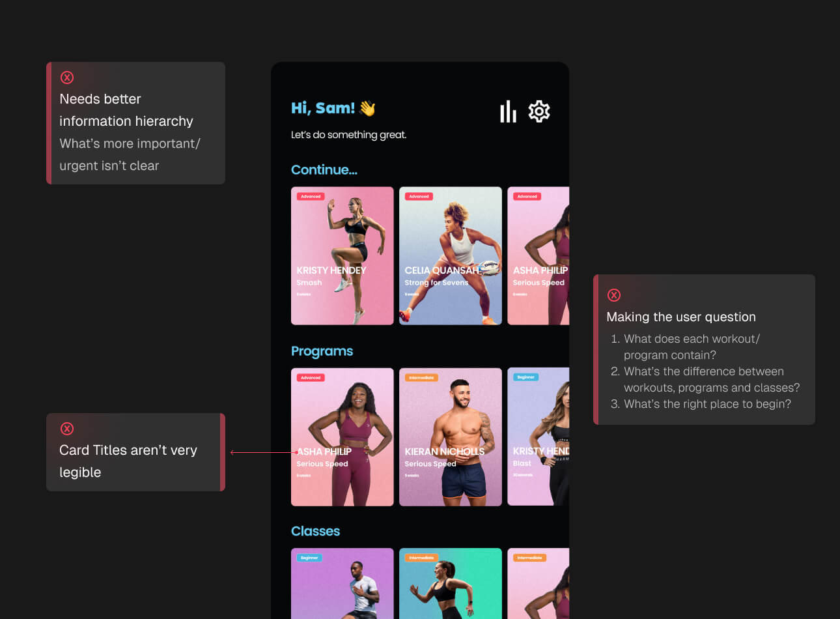Click What's more important/urgent isn't clear text
Image resolution: width=840 pixels, height=619 pixels.
(130, 154)
